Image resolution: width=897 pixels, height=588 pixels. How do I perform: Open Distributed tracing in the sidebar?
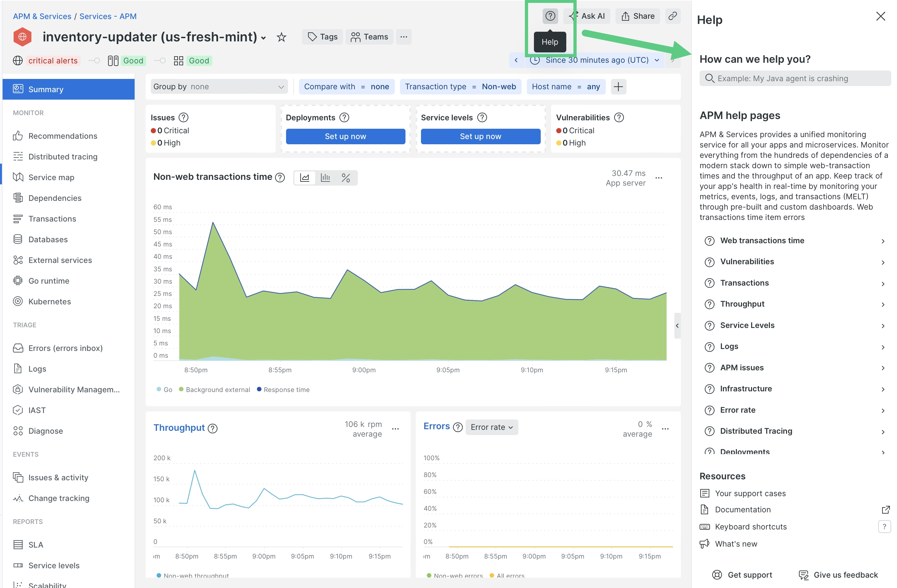(x=69, y=157)
